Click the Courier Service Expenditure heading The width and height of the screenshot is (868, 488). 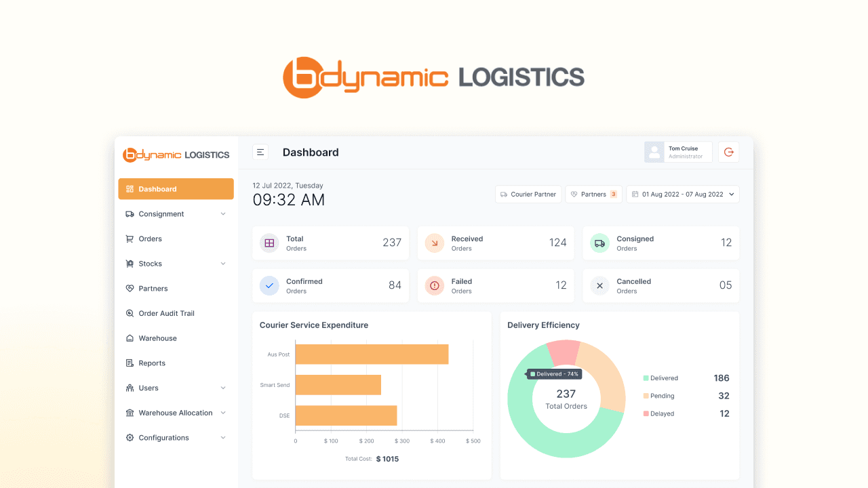[314, 325]
